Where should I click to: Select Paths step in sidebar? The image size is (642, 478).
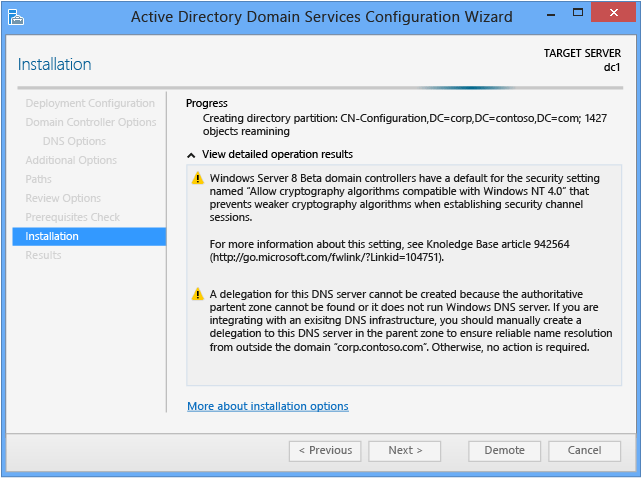(x=38, y=179)
